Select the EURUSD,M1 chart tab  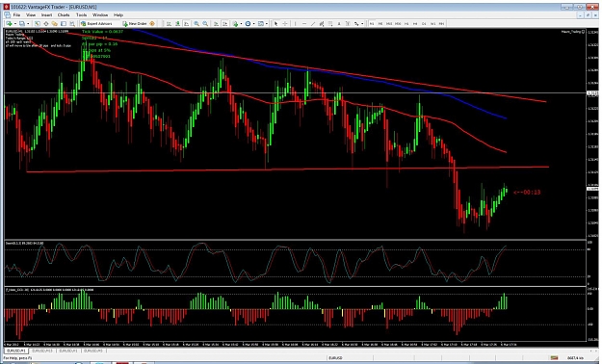[x=16, y=351]
